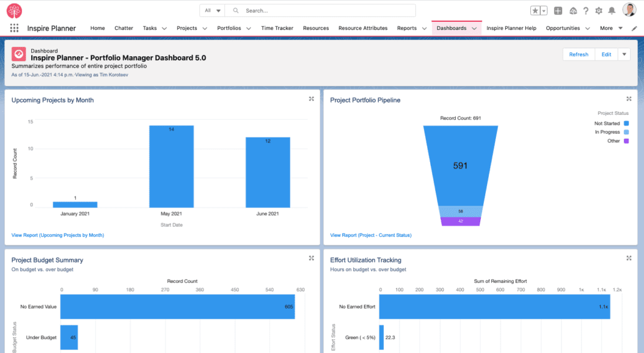The image size is (644, 353).
Task: Open the Tasks tab
Action: pyautogui.click(x=149, y=28)
